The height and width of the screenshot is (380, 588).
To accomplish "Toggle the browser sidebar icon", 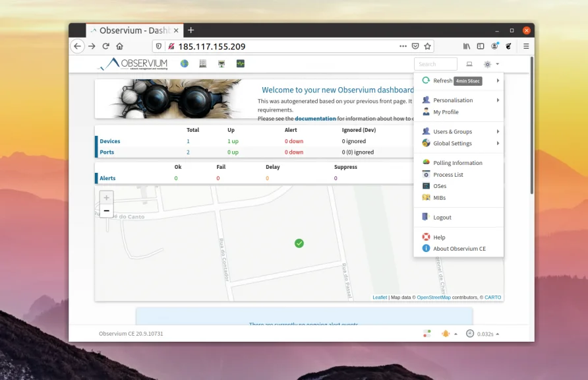I will pyautogui.click(x=481, y=46).
